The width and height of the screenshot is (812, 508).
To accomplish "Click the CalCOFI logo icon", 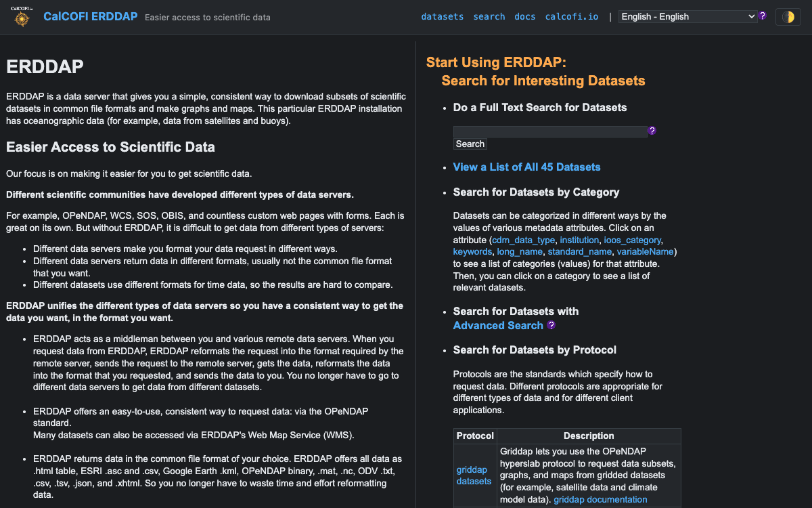I will tap(22, 17).
